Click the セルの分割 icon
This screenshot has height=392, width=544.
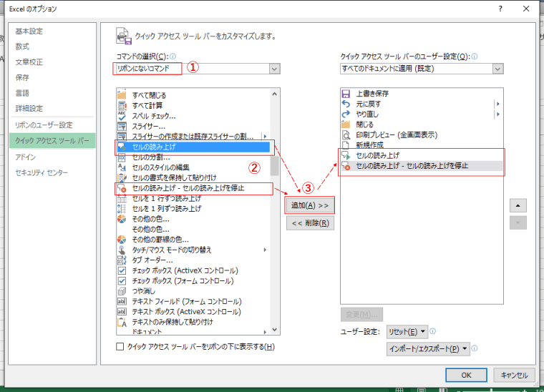pos(122,157)
